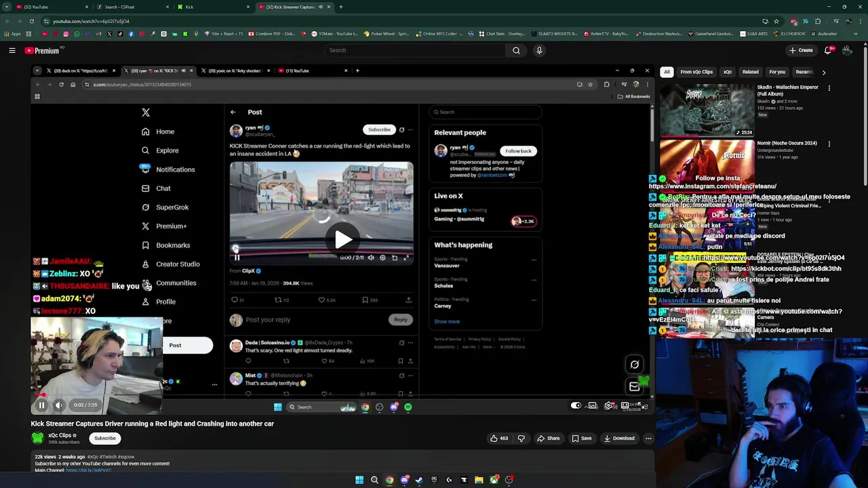Open the Chat Stats Overlay bookmark
Screen dimensions: 868x488
[x=502, y=34]
